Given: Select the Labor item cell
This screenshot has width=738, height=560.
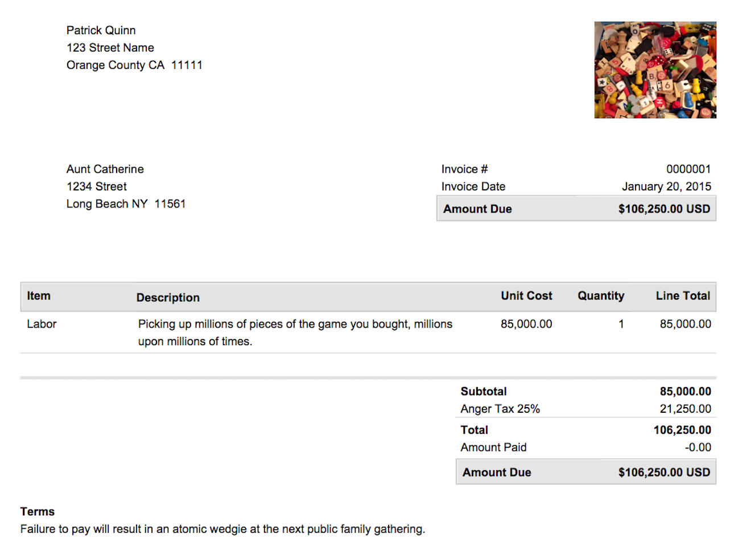Looking at the screenshot, I should coord(42,324).
